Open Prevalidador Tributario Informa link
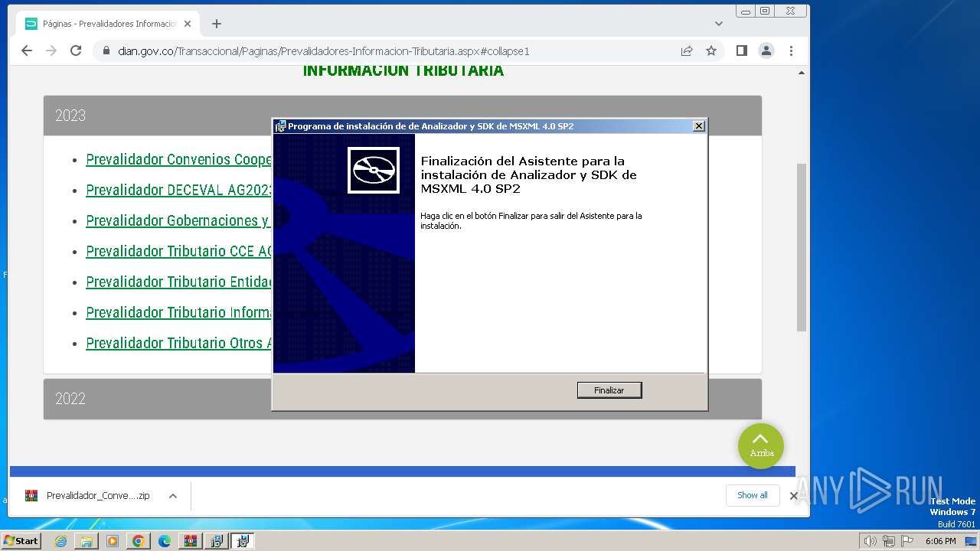Image resolution: width=980 pixels, height=551 pixels. click(178, 312)
